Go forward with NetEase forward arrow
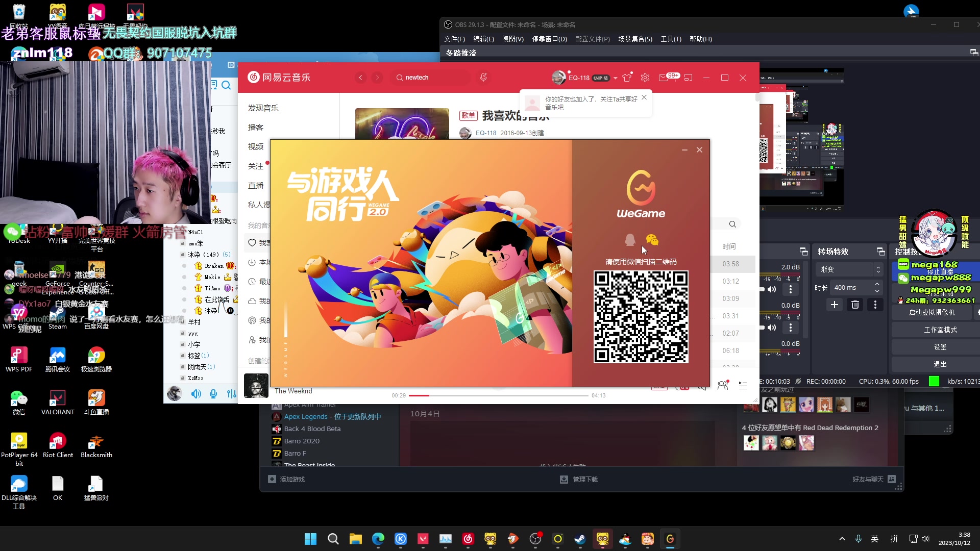 click(x=377, y=78)
